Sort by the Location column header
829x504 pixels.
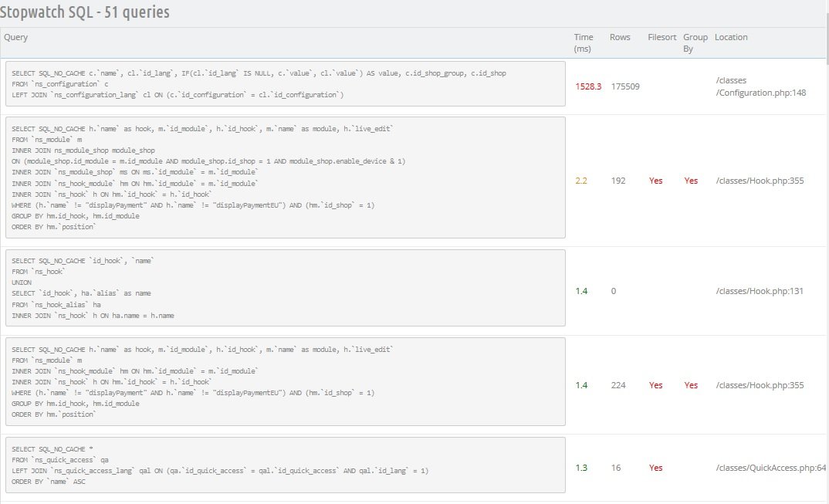[x=731, y=37]
